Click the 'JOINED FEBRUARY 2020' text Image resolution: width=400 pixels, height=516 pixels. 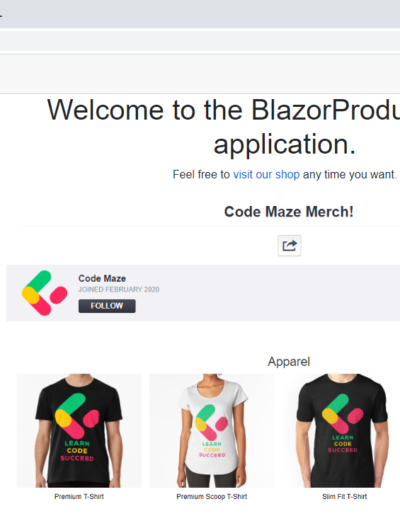pyautogui.click(x=119, y=289)
